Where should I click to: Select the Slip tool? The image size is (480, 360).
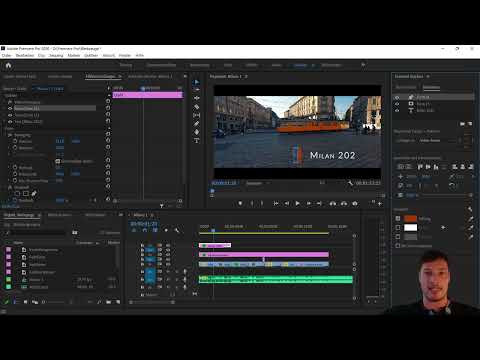(196, 115)
